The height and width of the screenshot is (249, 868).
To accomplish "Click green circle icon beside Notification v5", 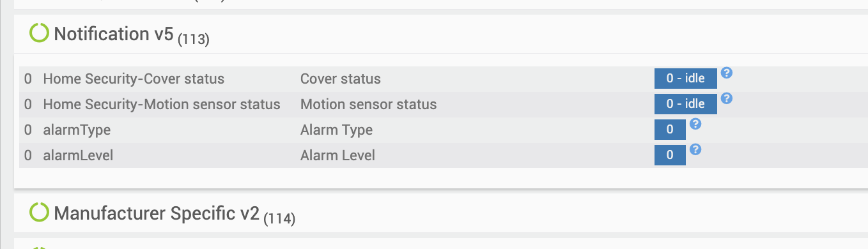I will point(39,33).
